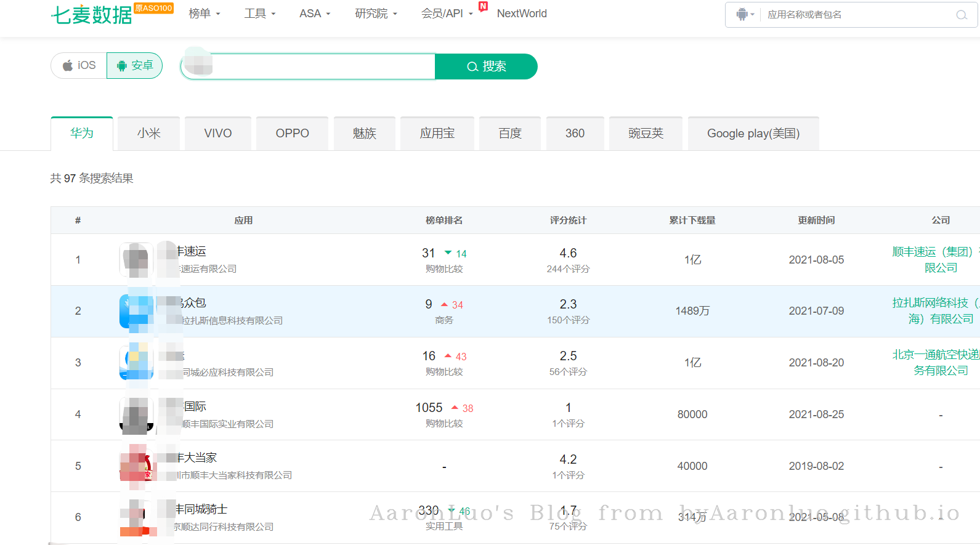Open the 应用宝 store tab
Screen dimensions: 980x545
coord(437,134)
